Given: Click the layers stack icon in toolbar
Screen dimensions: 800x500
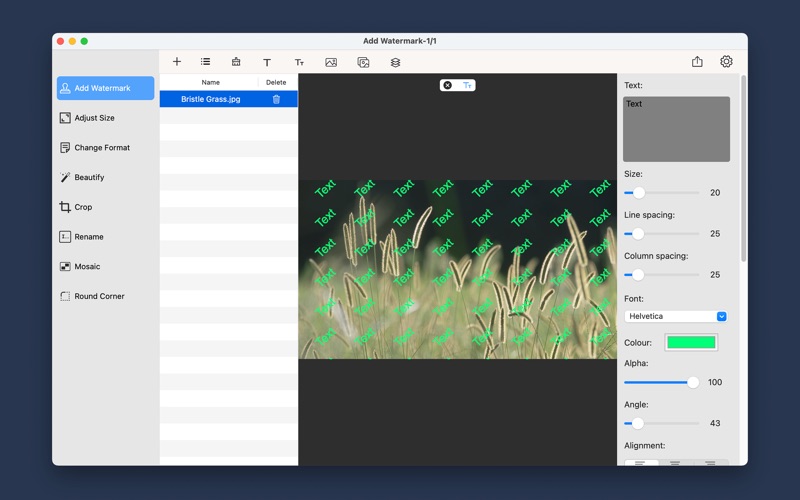Looking at the screenshot, I should coord(395,62).
